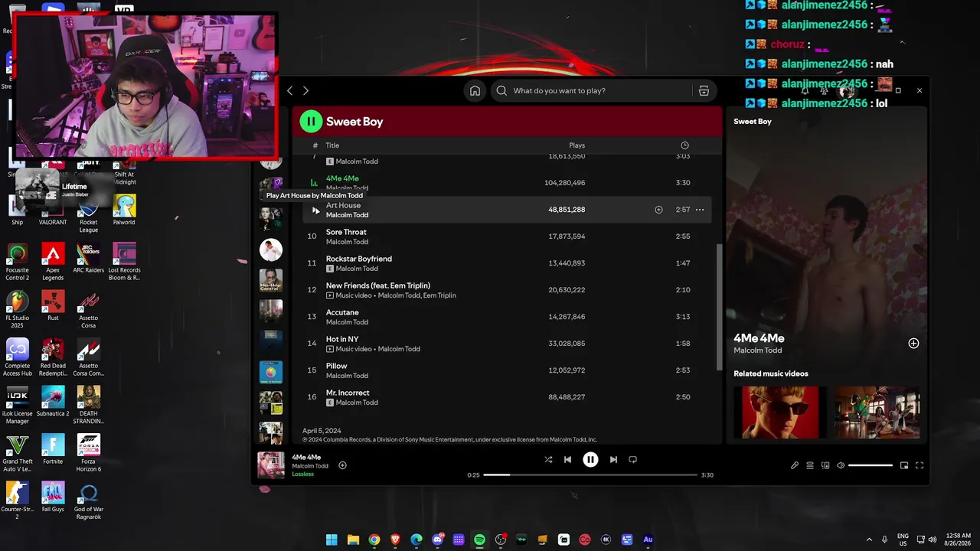The image size is (980, 551).
Task: Adjust the Spotify volume slider
Action: [871, 465]
